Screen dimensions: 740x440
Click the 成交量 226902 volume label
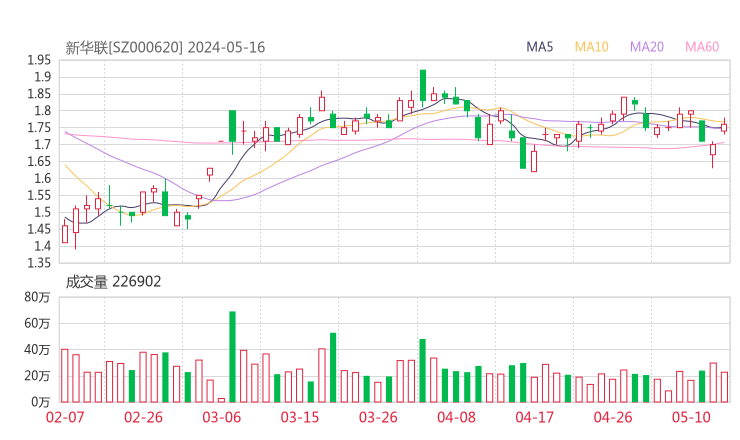pos(113,282)
